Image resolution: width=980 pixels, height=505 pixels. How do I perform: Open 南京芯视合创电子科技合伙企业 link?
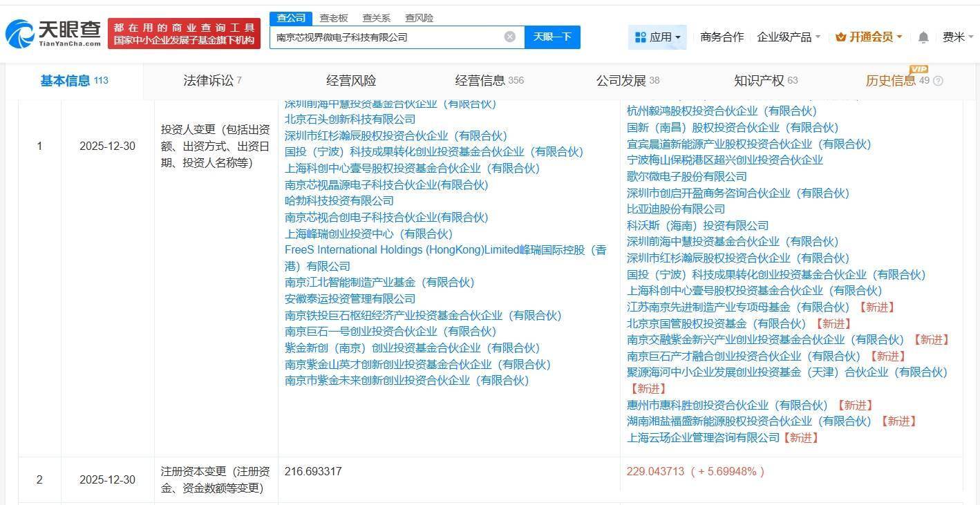pos(386,217)
